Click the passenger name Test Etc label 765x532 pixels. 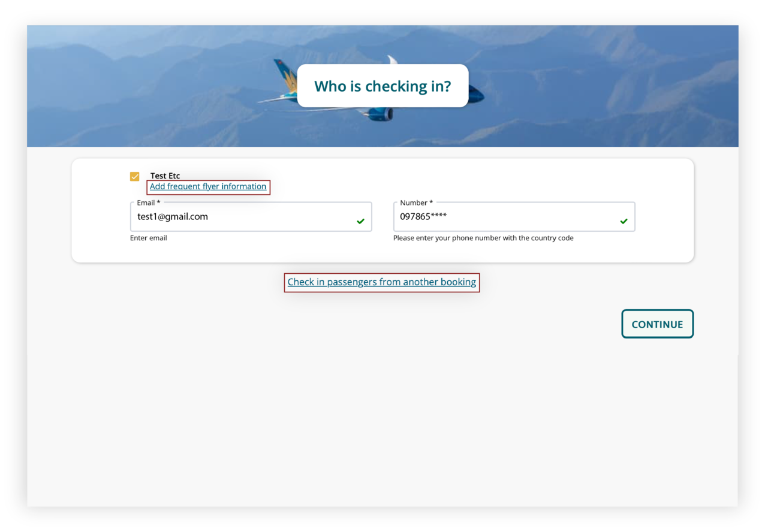click(165, 176)
